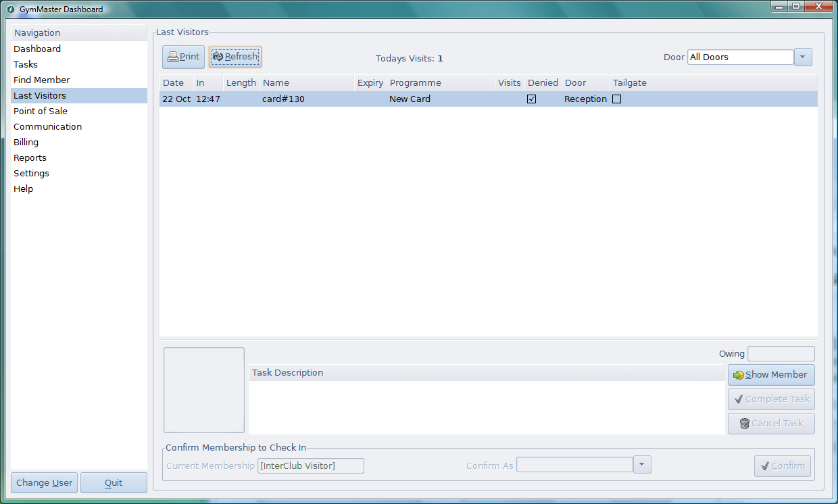Minimize the GymMaster window

click(779, 6)
